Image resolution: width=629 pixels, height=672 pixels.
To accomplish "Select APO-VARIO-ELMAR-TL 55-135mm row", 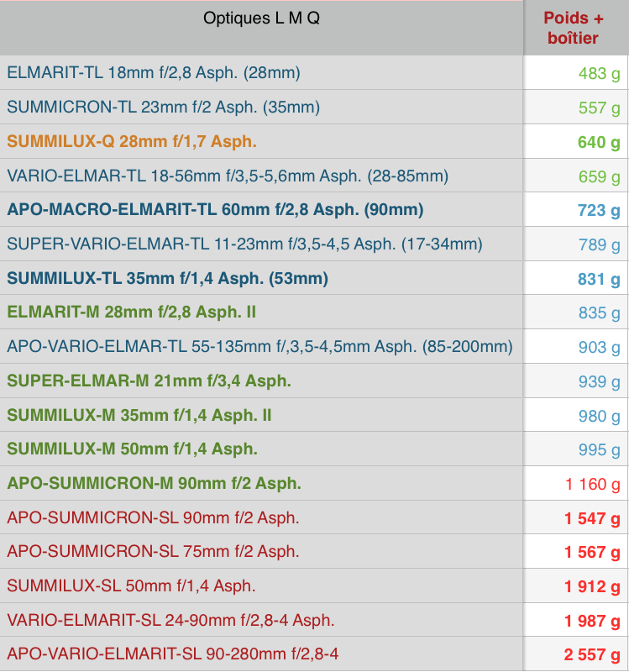I will point(259,347).
